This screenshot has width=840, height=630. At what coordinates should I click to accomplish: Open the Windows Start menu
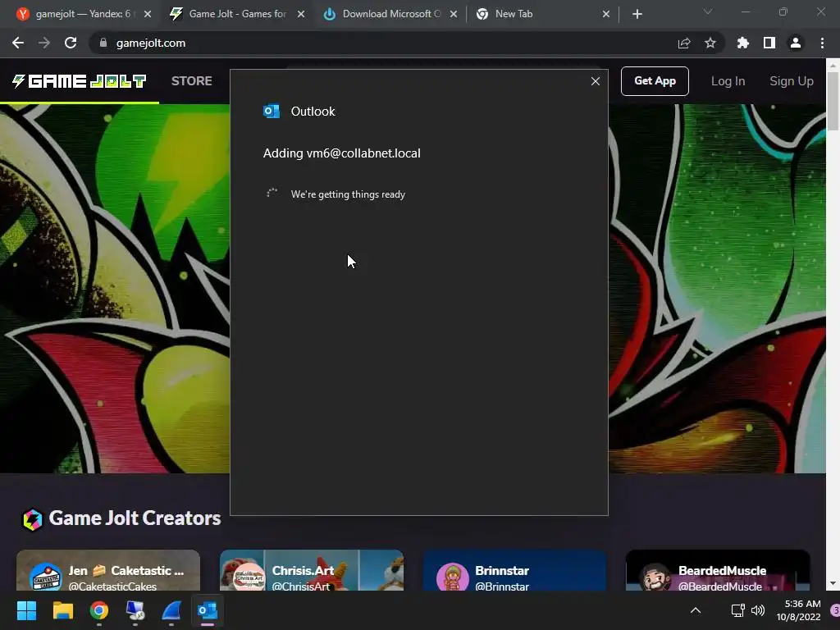[x=26, y=610]
